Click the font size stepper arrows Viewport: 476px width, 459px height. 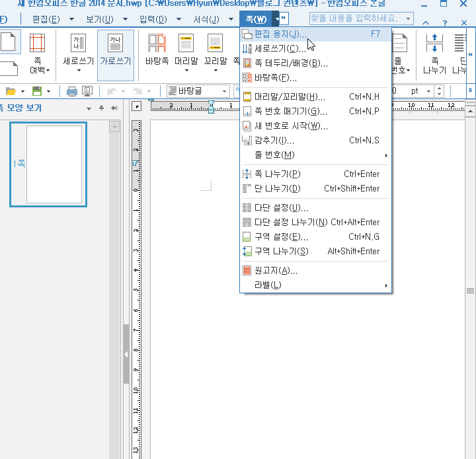[x=439, y=91]
